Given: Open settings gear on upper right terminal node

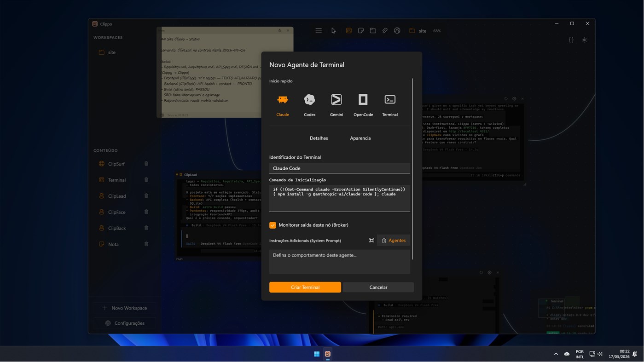Looking at the screenshot, I should [514, 98].
